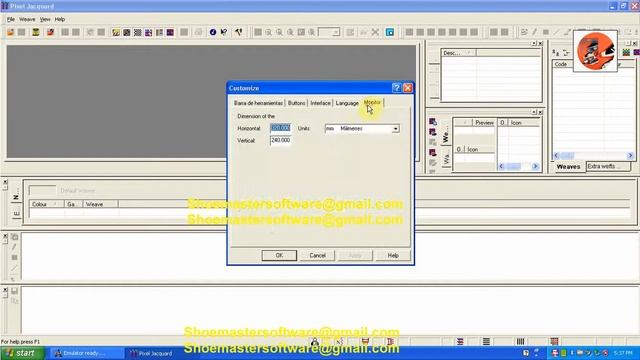Viewport: 640px width, 360px height.
Task: Click the dark checkered weave toolbar icon
Action: coord(127,32)
